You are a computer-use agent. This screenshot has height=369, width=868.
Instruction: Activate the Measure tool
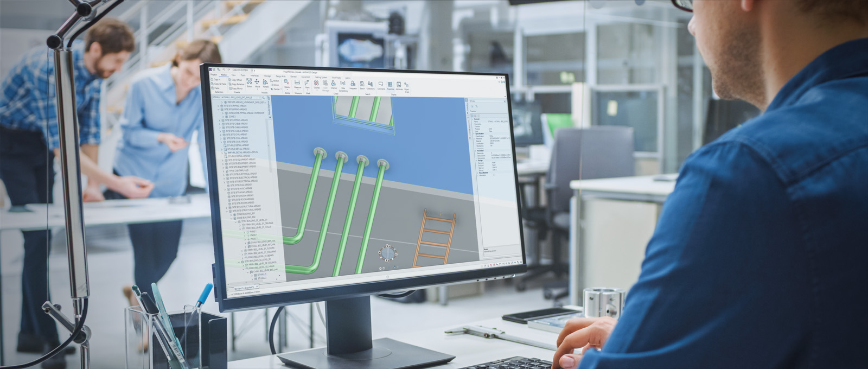[297, 85]
